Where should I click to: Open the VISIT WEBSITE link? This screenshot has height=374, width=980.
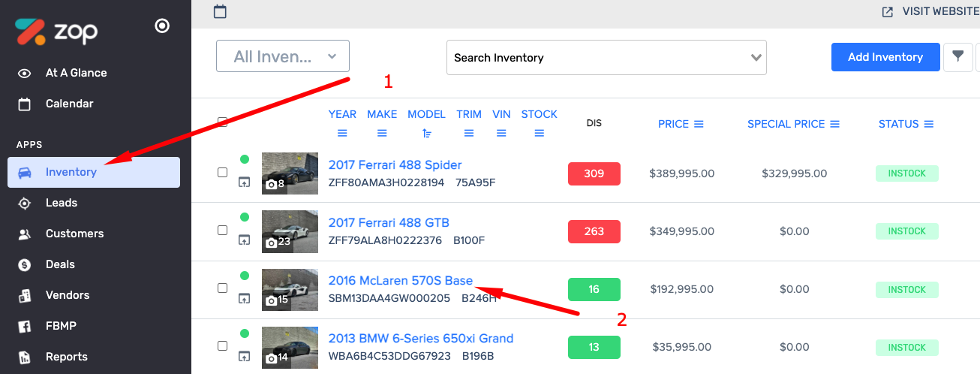pos(940,11)
